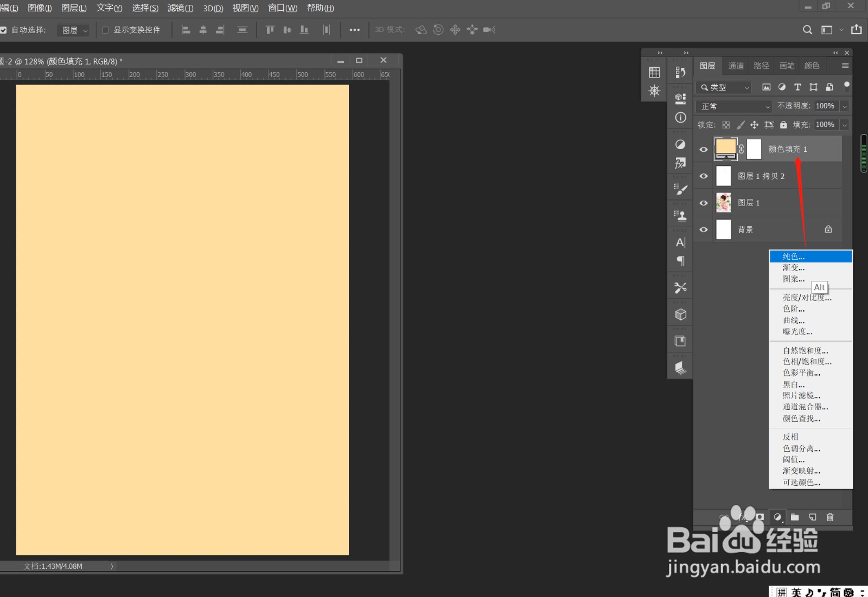Open the 填充 fill slider arrow
This screenshot has width=868, height=597.
(x=845, y=125)
